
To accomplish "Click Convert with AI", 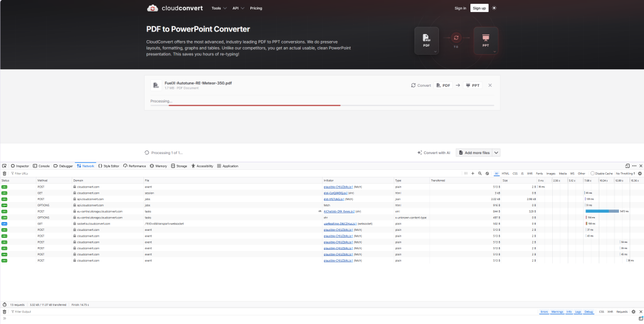I will (x=433, y=153).
